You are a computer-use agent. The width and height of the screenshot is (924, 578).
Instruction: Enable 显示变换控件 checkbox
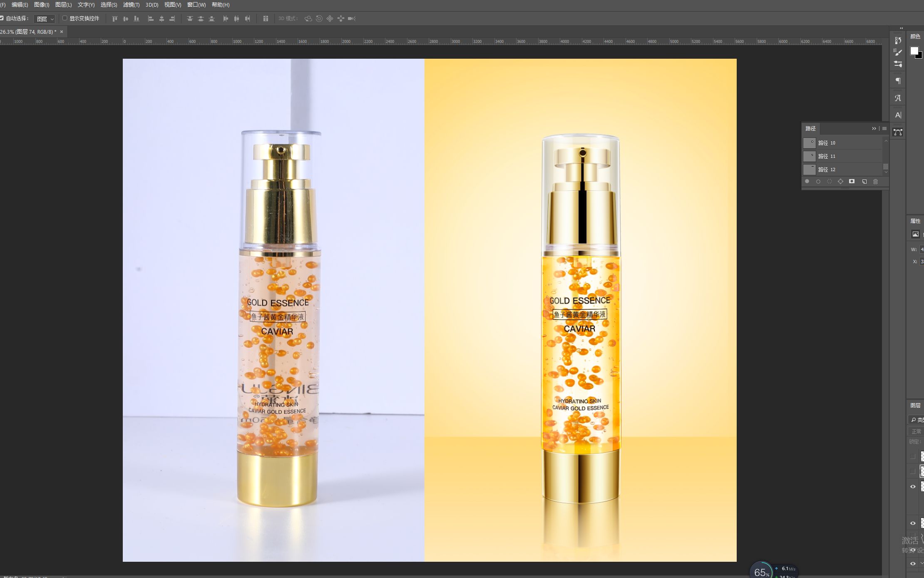coord(65,18)
